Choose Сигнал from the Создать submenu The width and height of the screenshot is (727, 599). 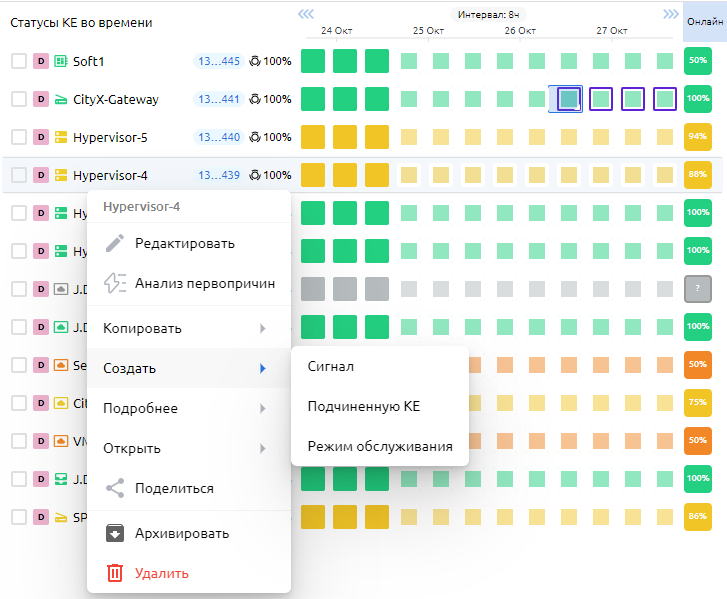(x=331, y=367)
